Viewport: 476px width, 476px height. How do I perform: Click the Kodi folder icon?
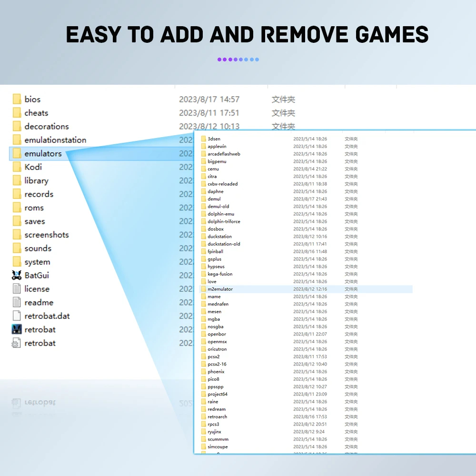tap(17, 167)
